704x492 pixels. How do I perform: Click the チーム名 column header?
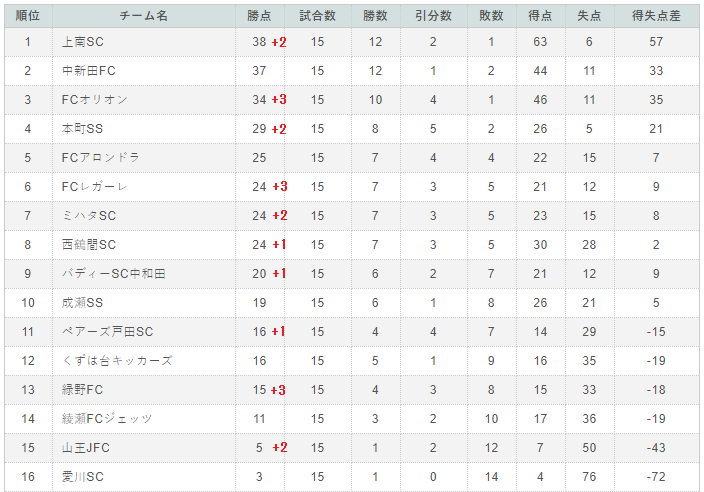click(x=144, y=16)
